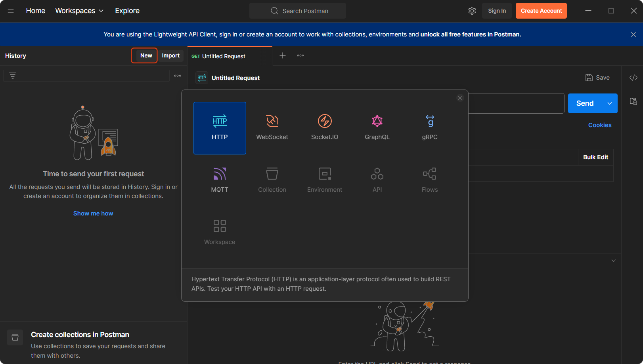
Task: Open the Explore menu
Action: tap(127, 11)
